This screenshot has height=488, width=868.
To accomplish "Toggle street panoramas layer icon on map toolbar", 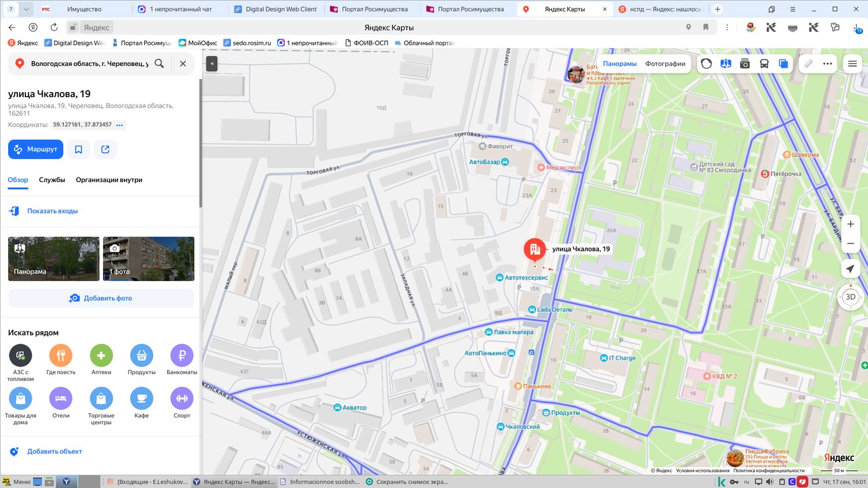I will click(x=726, y=64).
